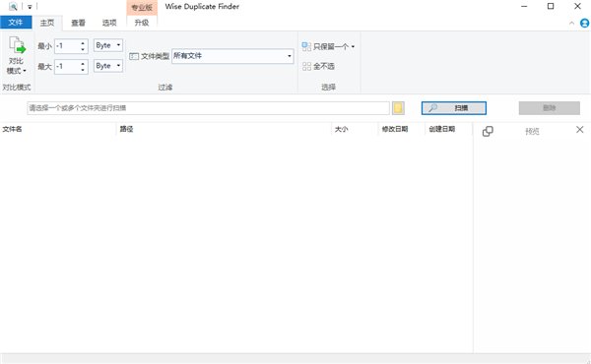Click the blue user account icon
This screenshot has width=591, height=364.
(584, 24)
